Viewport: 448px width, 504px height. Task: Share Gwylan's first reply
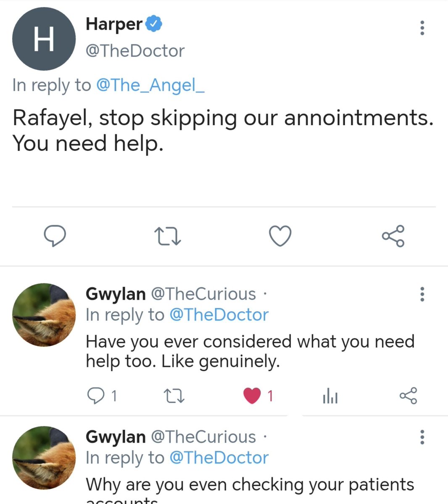click(408, 396)
